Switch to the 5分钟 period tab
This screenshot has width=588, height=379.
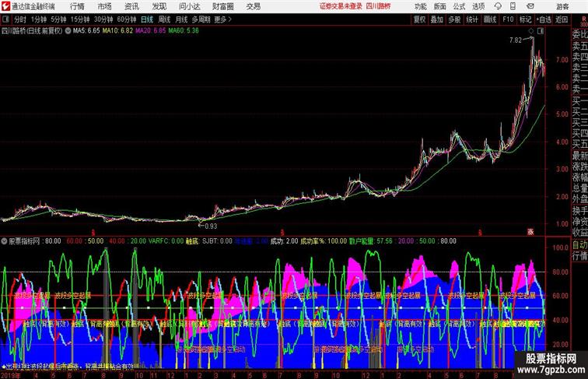coord(58,19)
